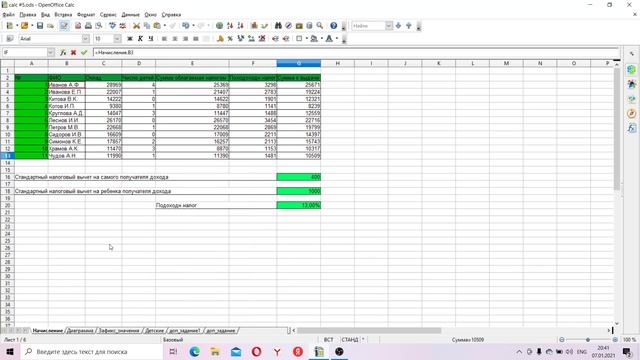Switch to the Детские sheet tab

(x=155, y=331)
